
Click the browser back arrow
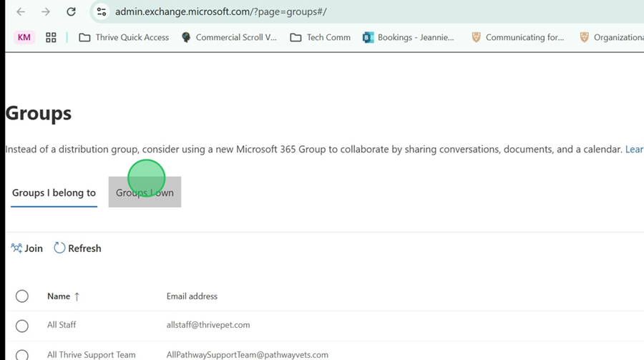click(x=21, y=11)
